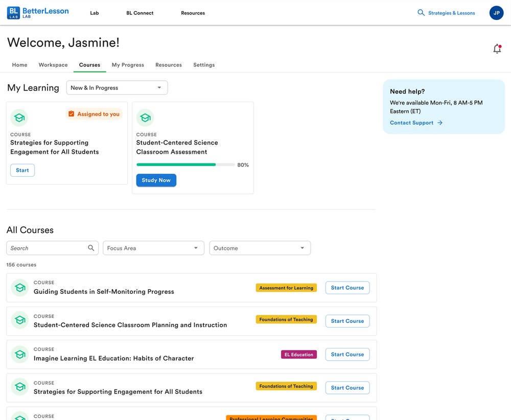The width and height of the screenshot is (511, 420).
Task: Click graduation cap icon on Science Assessment card
Action: tap(145, 118)
